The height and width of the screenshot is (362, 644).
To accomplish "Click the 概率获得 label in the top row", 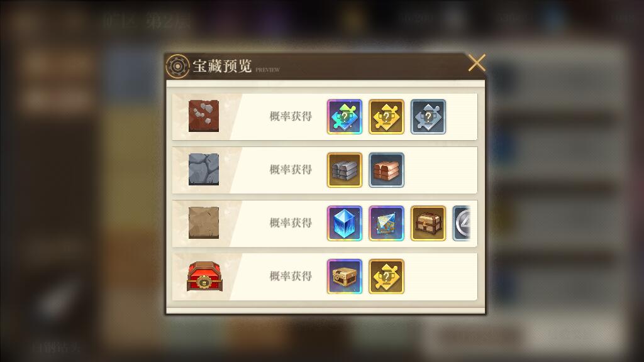I will 291,116.
